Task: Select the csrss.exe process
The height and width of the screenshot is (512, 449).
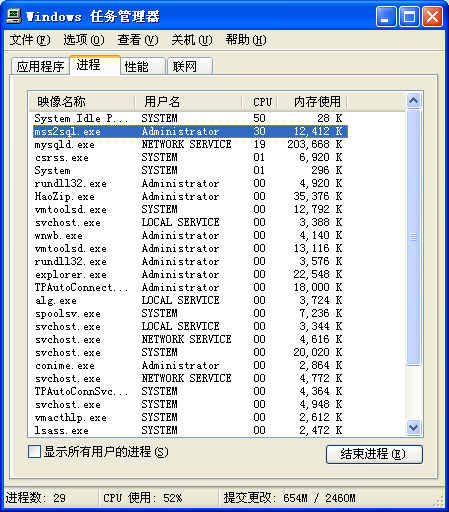Action: [190, 157]
